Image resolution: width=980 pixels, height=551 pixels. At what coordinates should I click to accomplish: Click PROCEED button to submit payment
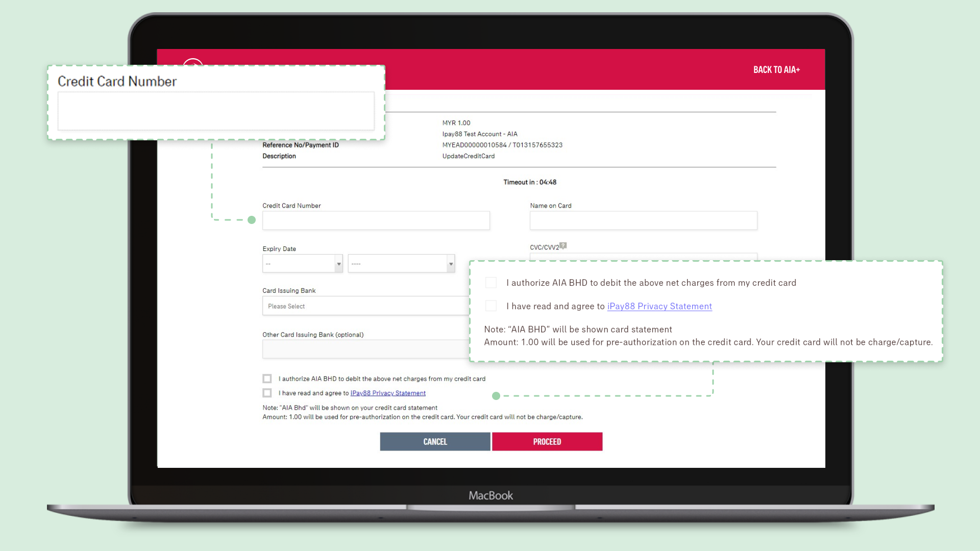[547, 441]
